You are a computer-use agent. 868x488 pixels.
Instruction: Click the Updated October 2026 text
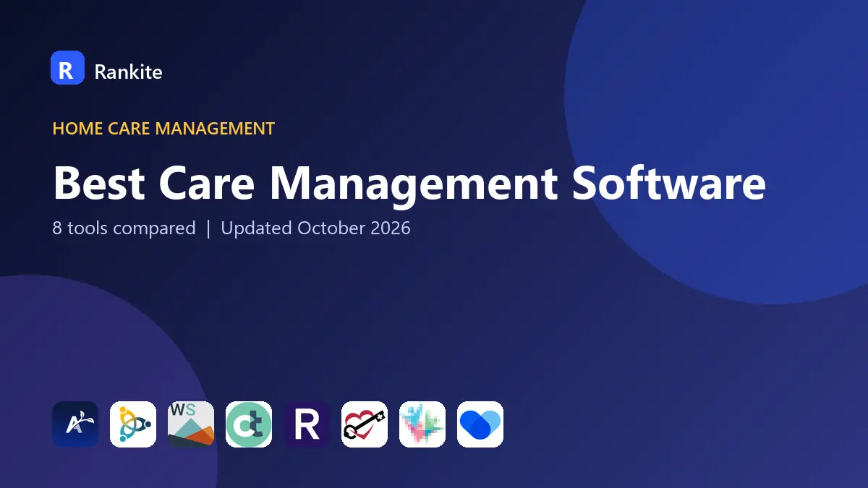[315, 228]
